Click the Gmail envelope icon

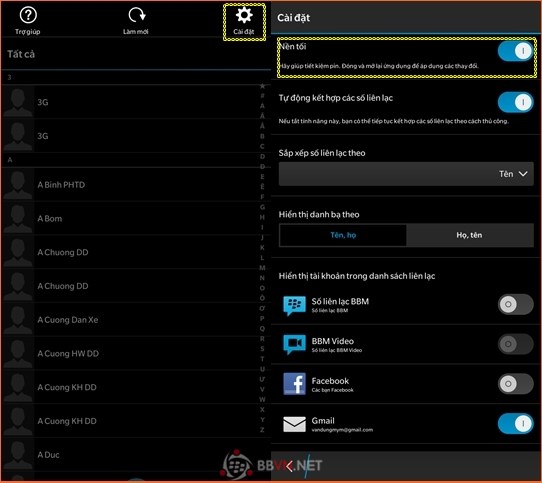[x=294, y=424]
